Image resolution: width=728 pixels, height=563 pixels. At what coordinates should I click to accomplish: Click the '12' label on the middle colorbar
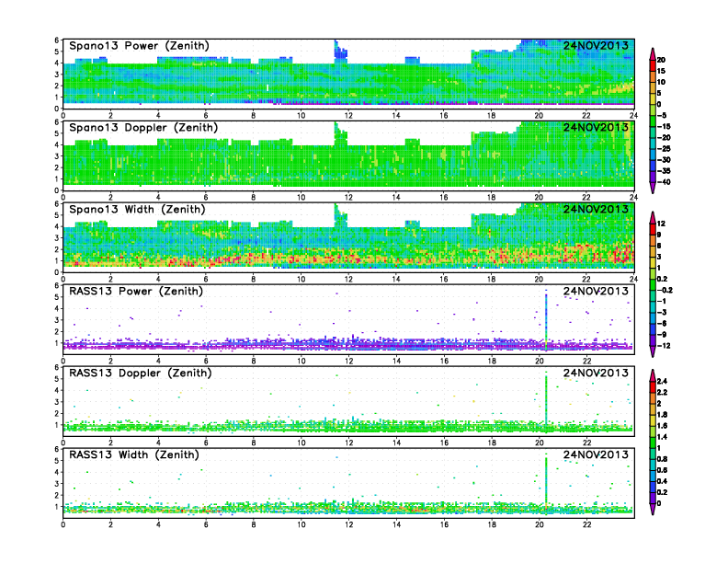(x=661, y=224)
